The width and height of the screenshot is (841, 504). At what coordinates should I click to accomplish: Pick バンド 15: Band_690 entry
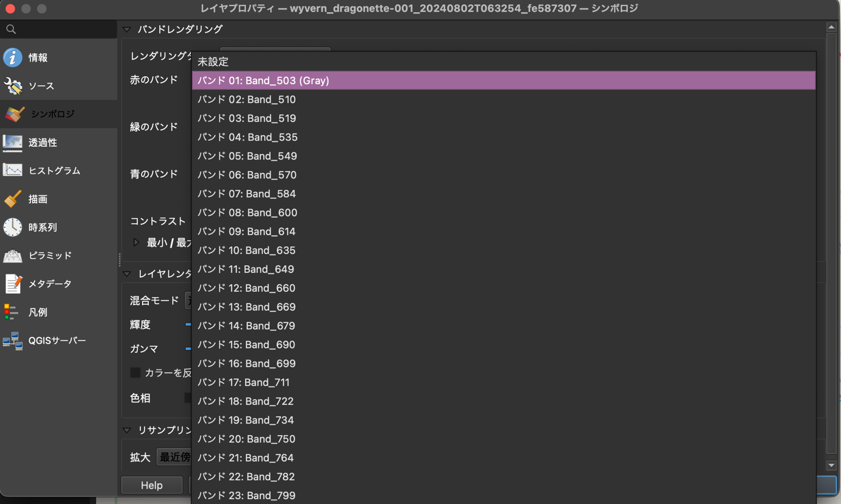(504, 345)
